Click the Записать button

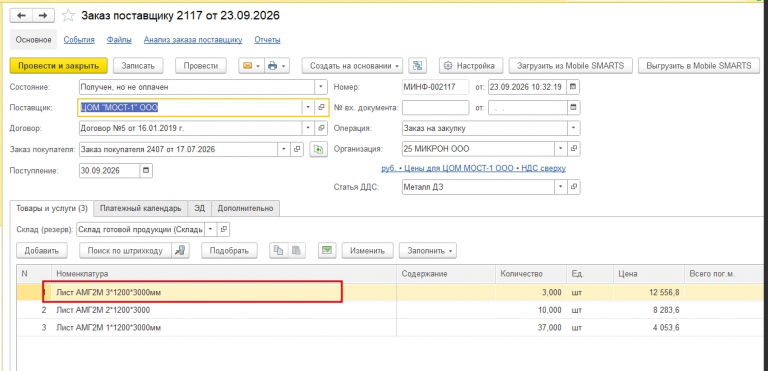point(138,66)
